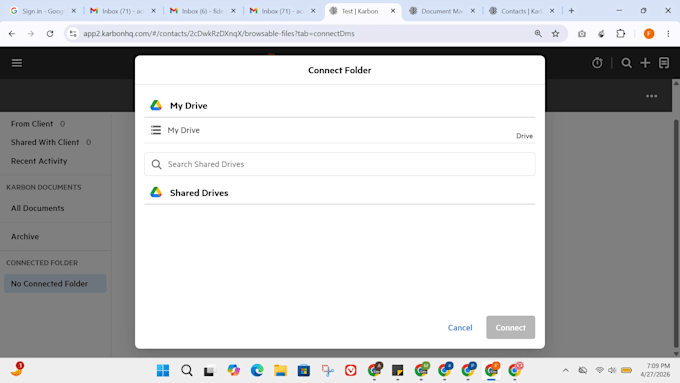The image size is (680, 383).
Task: Open the Chrome three-dot menu
Action: [x=668, y=33]
